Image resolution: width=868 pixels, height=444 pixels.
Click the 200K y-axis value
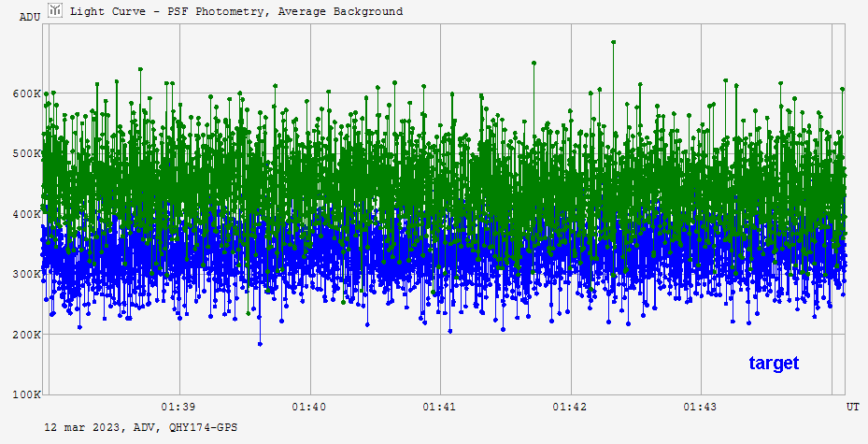(x=26, y=335)
